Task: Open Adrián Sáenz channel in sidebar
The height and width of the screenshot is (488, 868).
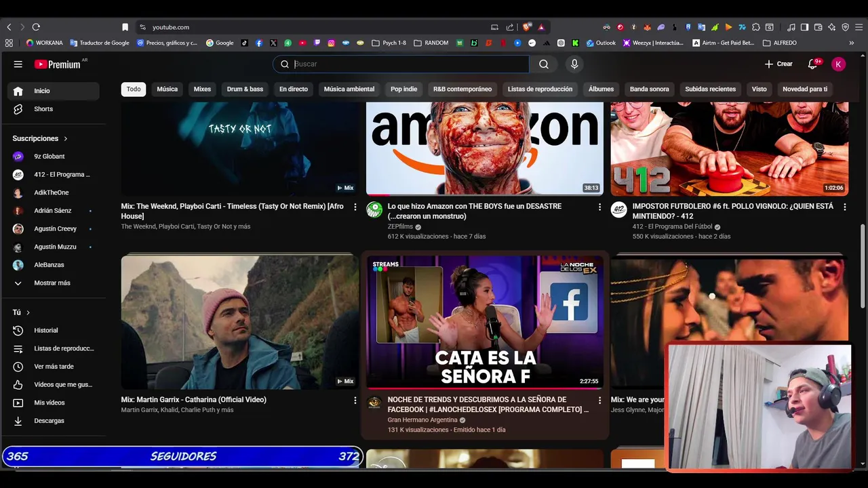Action: (x=53, y=211)
